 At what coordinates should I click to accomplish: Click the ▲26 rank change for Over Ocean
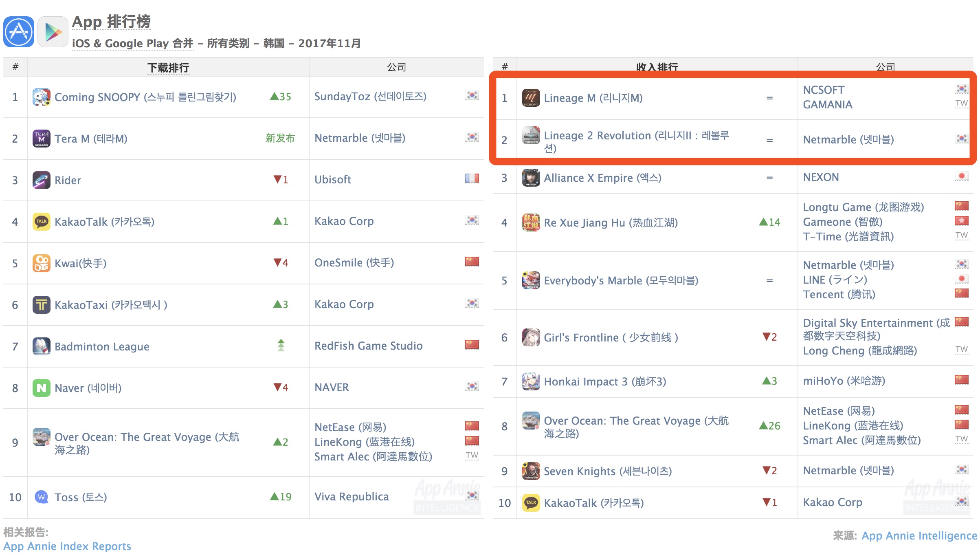[x=770, y=426]
